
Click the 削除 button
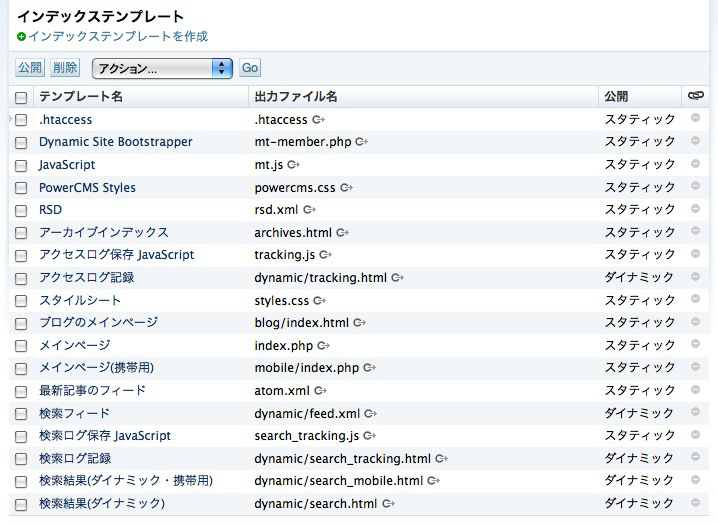pyautogui.click(x=65, y=68)
